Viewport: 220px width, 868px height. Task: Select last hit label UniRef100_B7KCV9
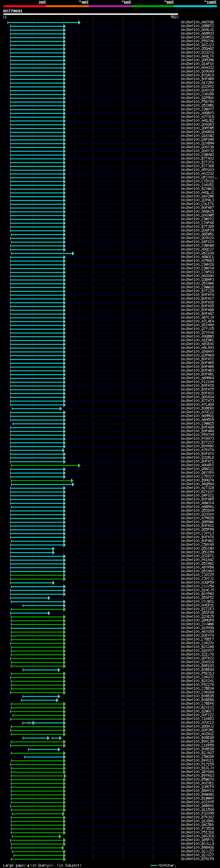(x=197, y=859)
